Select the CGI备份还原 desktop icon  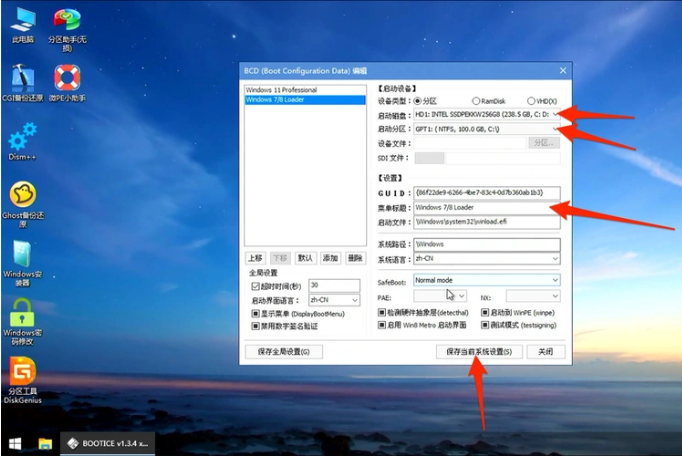click(x=23, y=83)
